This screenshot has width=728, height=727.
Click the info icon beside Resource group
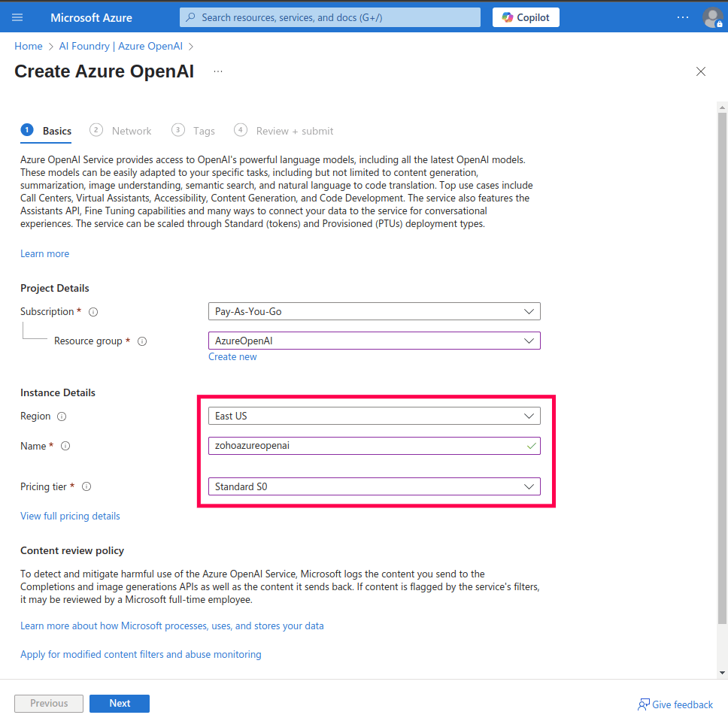click(142, 341)
